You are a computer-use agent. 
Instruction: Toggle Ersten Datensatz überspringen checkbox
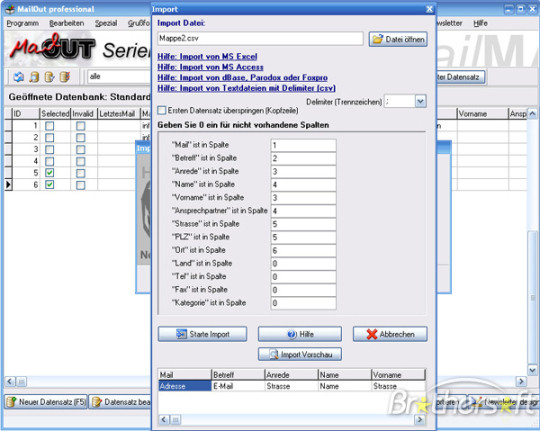(162, 110)
